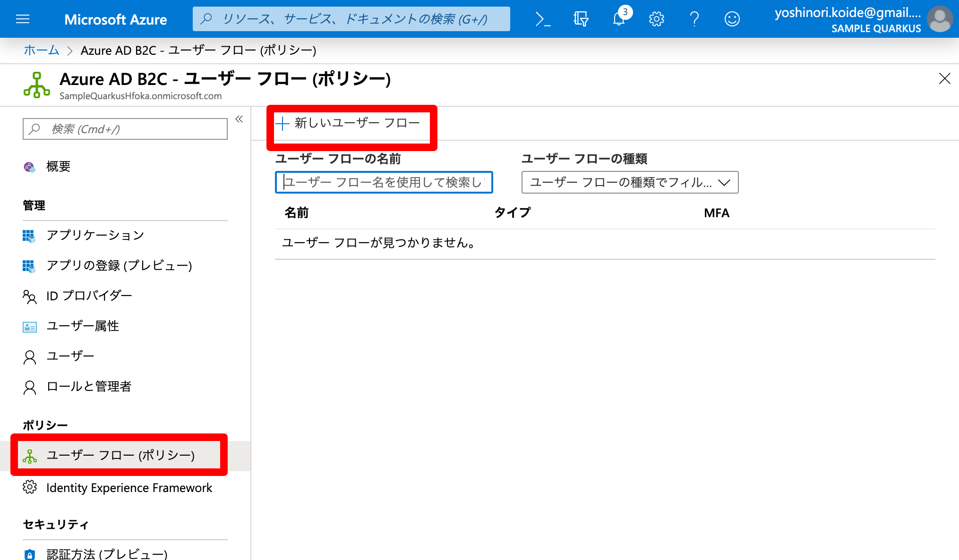Image resolution: width=959 pixels, height=560 pixels.
Task: Open the ID プロバイダー page
Action: coord(88,296)
